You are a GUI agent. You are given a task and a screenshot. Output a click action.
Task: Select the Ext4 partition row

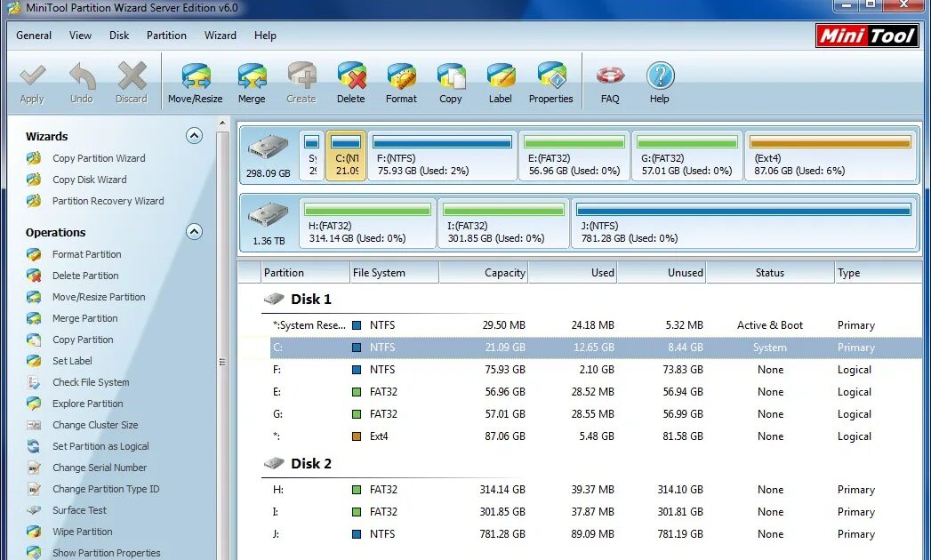[596, 436]
